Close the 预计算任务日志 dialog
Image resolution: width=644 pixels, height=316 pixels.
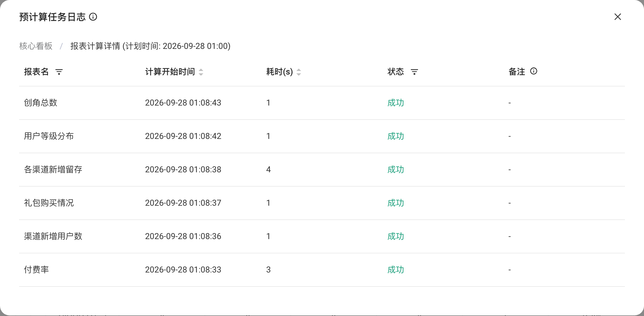pos(617,17)
